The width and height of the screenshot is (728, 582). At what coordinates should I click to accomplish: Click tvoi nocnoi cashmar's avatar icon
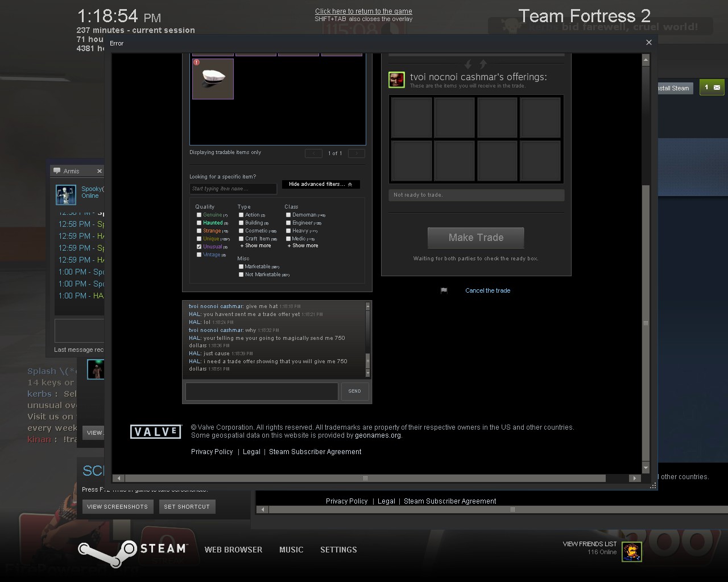396,80
